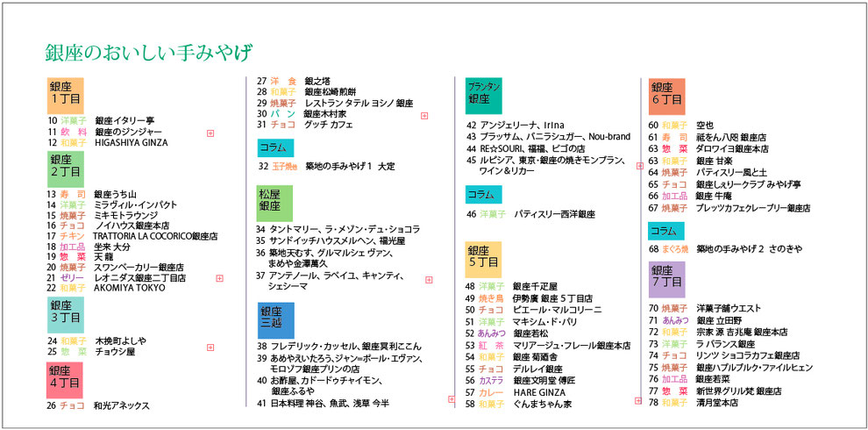Select the entry 清月堂本店

[x=717, y=403]
